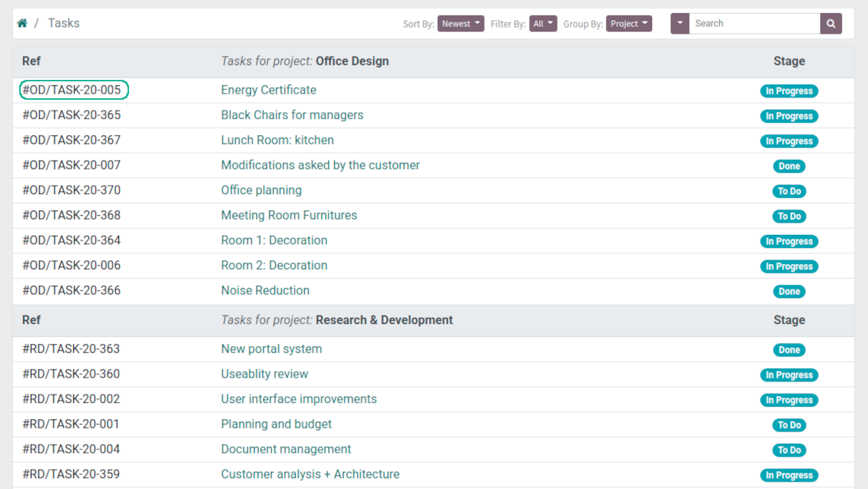The width and height of the screenshot is (868, 489).
Task: Select the Lunch Room: kitchen task
Action: coord(277,140)
